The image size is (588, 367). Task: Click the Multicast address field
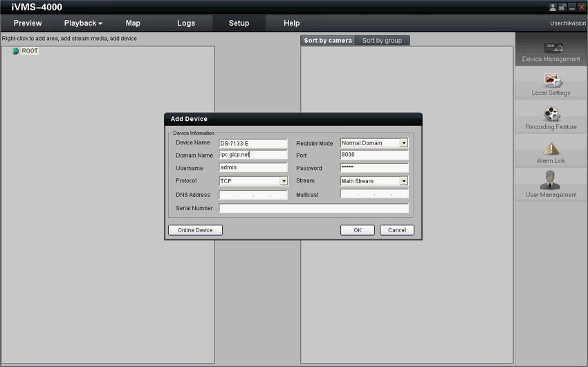374,194
